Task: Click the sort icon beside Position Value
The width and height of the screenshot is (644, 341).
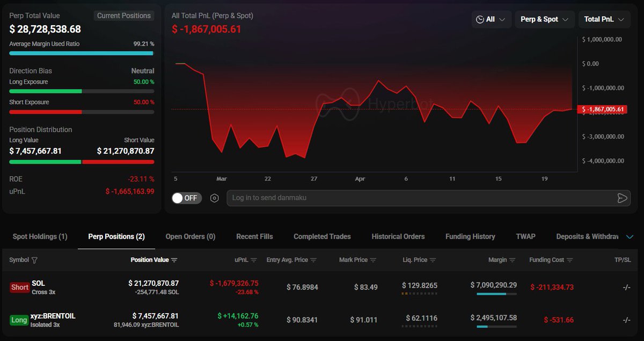Action: [174, 260]
